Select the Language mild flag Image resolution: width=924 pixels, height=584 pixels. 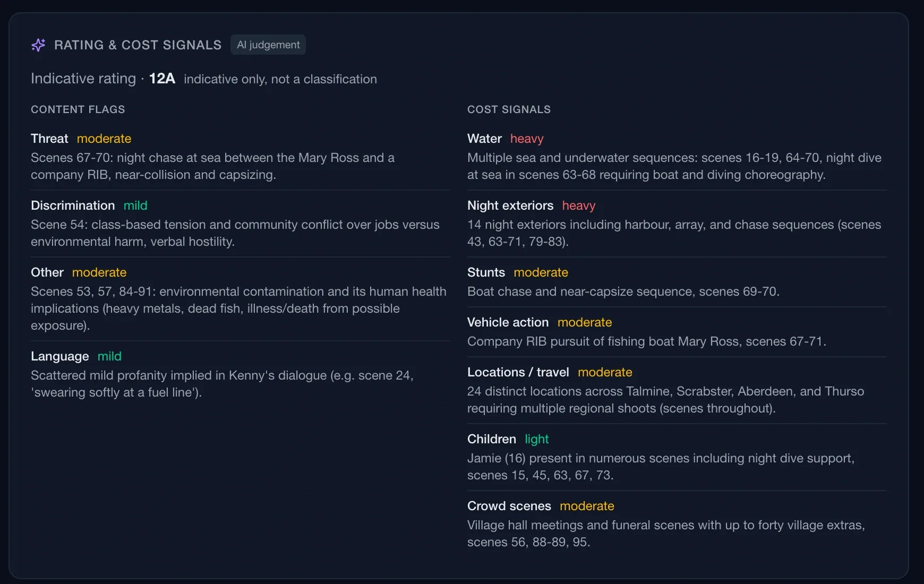109,356
